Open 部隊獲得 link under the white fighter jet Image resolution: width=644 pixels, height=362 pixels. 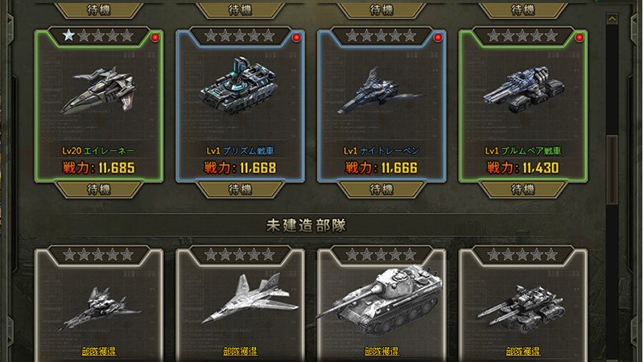[x=240, y=352]
